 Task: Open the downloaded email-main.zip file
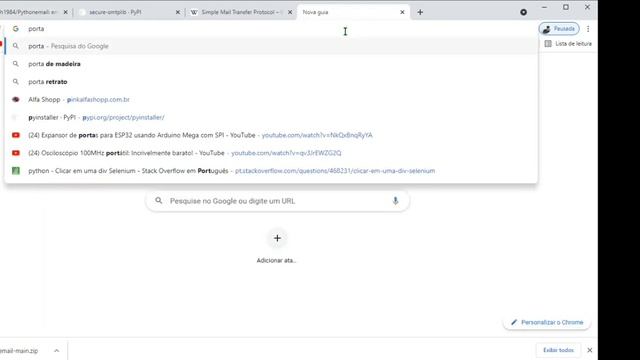click(x=19, y=351)
